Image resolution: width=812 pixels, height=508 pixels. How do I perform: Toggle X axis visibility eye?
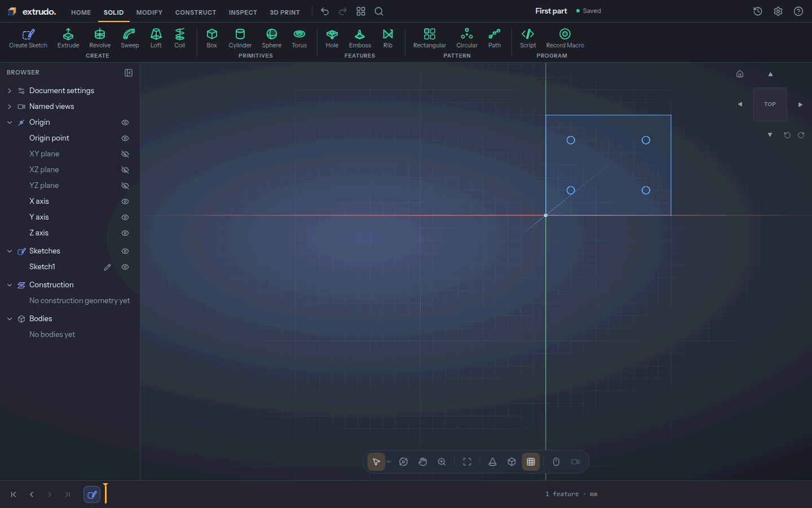[x=125, y=202]
